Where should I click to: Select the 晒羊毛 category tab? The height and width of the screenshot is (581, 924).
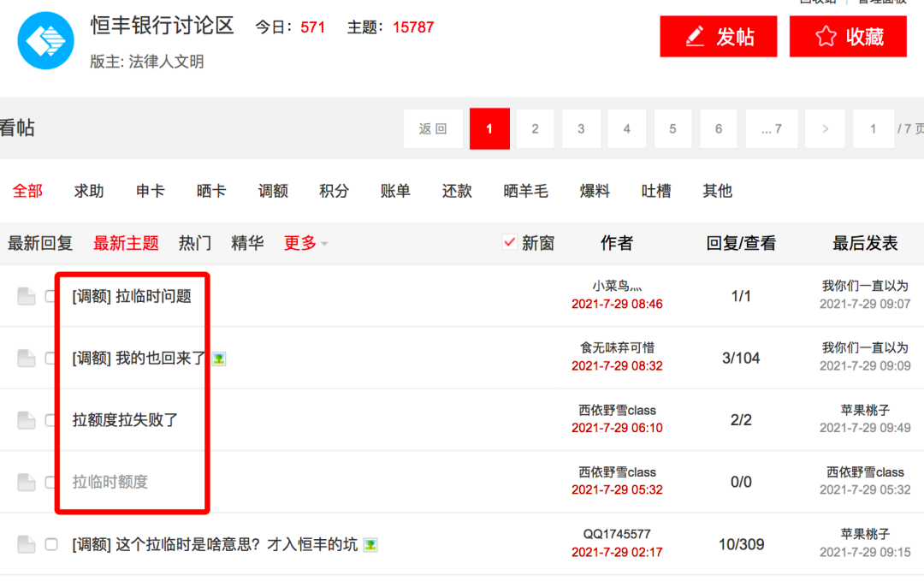click(525, 191)
